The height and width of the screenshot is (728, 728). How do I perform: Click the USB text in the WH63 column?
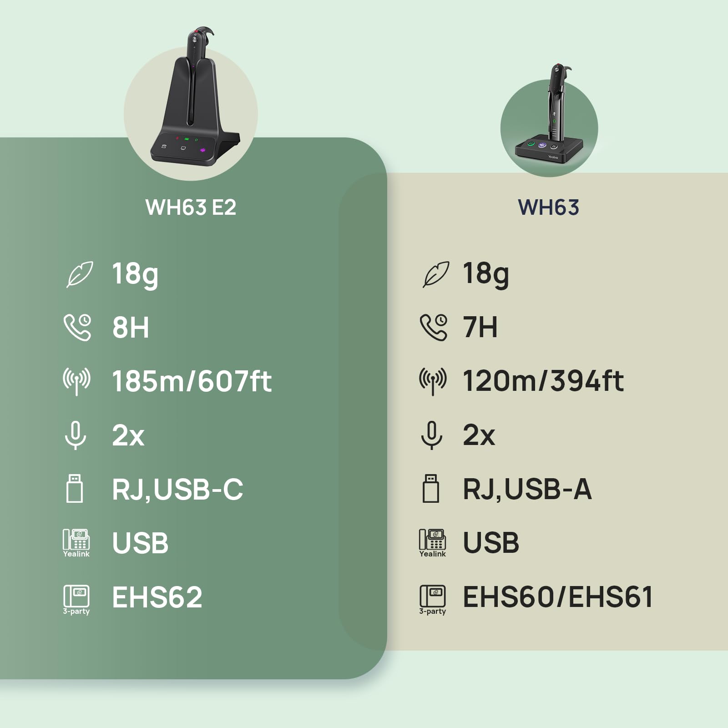pos(491,543)
